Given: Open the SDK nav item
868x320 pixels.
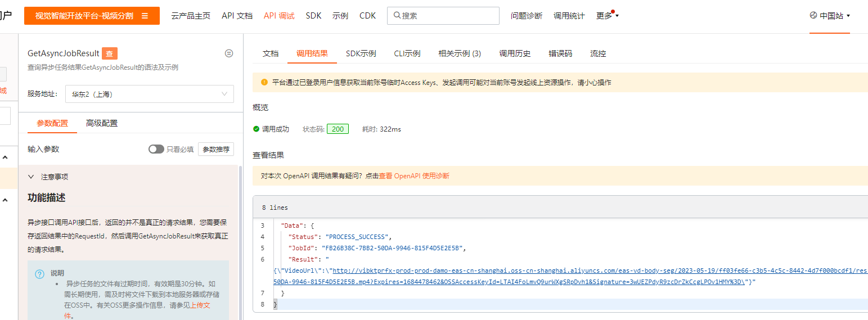Looking at the screenshot, I should point(314,16).
